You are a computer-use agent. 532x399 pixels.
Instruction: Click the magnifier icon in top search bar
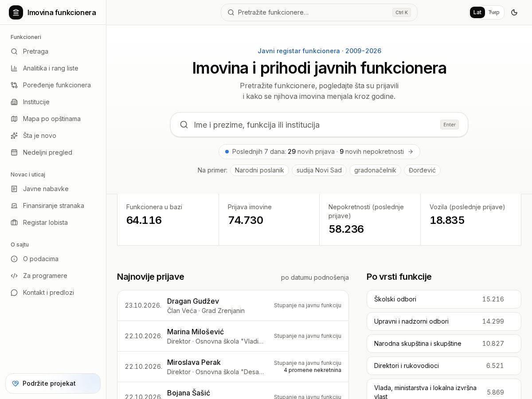coord(231,12)
